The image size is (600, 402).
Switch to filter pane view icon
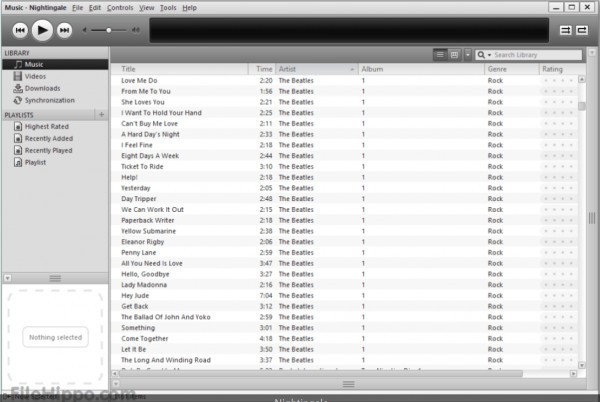[x=454, y=55]
